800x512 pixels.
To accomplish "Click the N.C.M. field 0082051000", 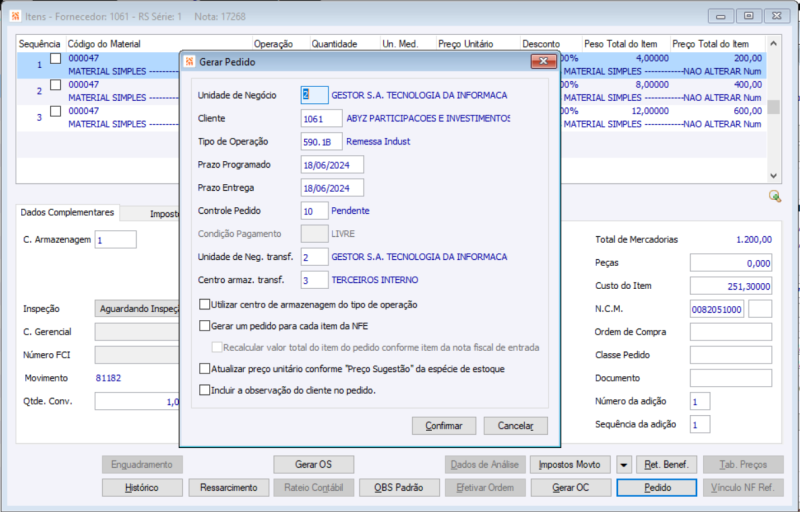I will 717,309.
